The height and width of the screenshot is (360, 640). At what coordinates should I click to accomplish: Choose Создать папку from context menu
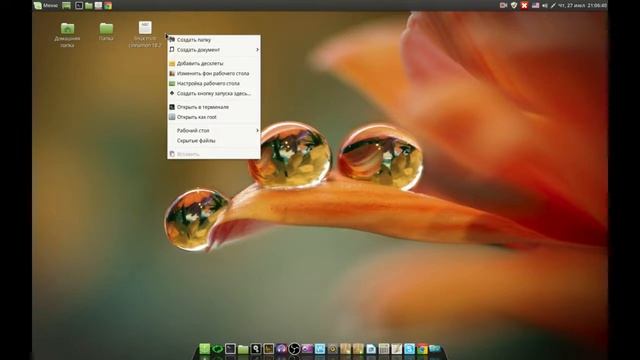point(214,40)
